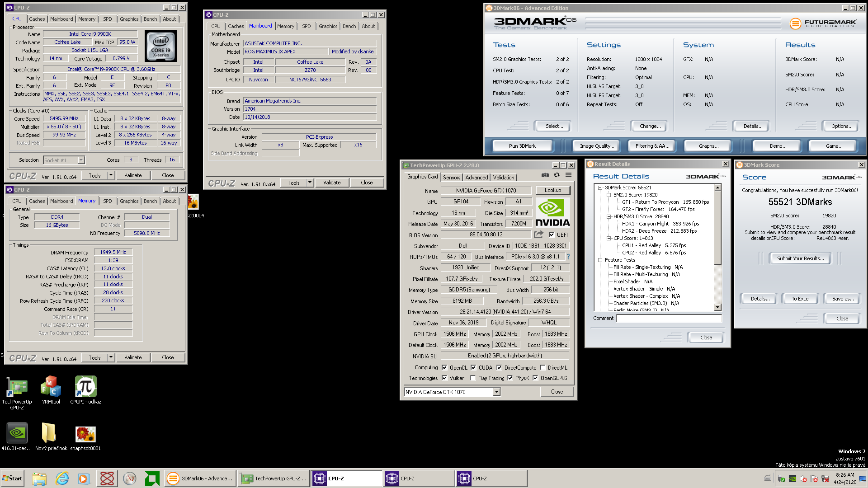
Task: Open TechPowerUp GPU-Z desktop icon
Action: (x=17, y=392)
